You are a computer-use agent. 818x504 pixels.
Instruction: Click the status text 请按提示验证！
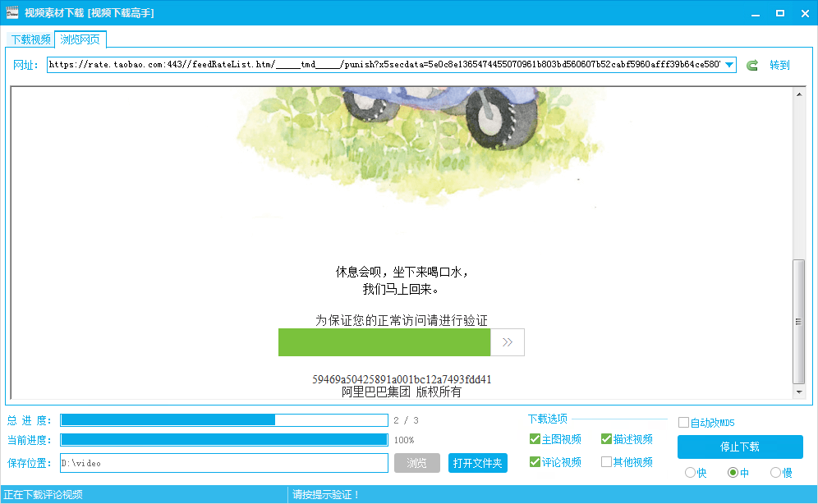[x=326, y=495]
